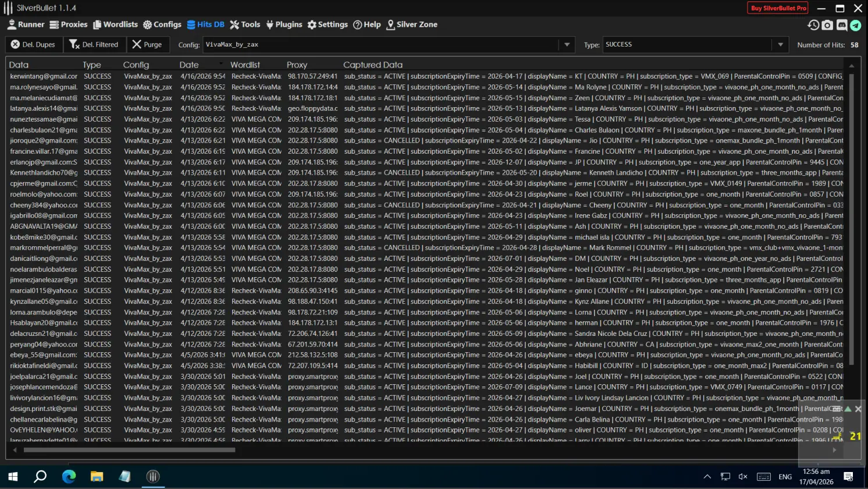The image size is (868, 489).
Task: Open the Proxies tab
Action: [69, 24]
